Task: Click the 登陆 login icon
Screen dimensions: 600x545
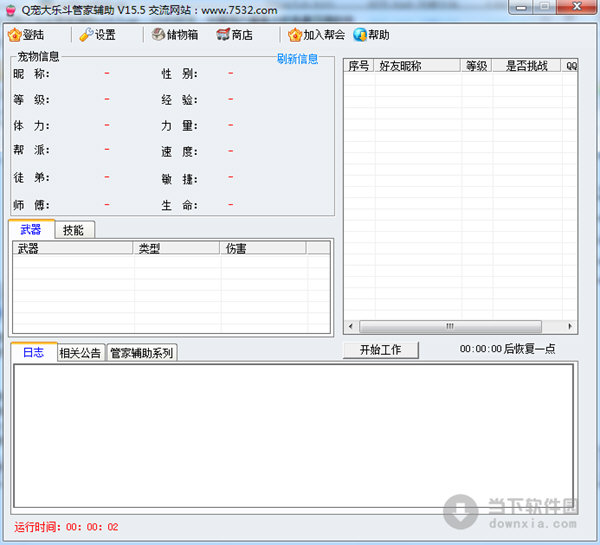Action: coord(15,35)
